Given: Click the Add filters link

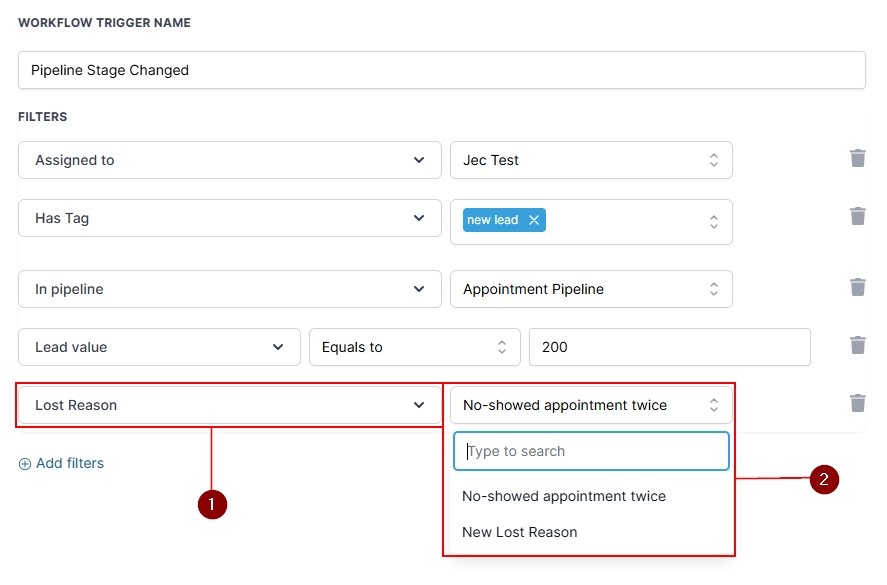Looking at the screenshot, I should point(69,464).
